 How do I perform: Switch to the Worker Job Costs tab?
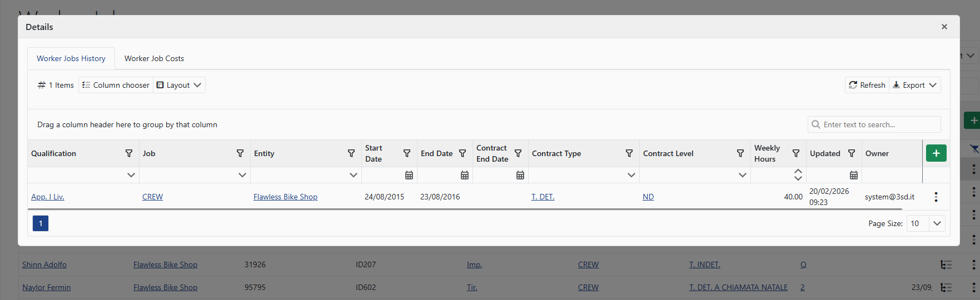154,58
